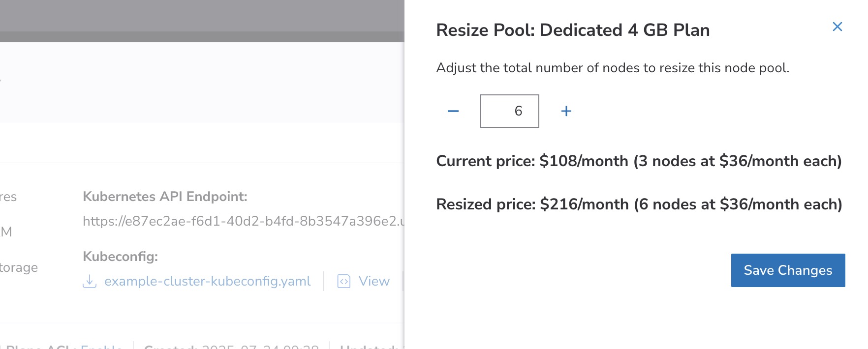Click the node resize instruction text

coord(613,68)
